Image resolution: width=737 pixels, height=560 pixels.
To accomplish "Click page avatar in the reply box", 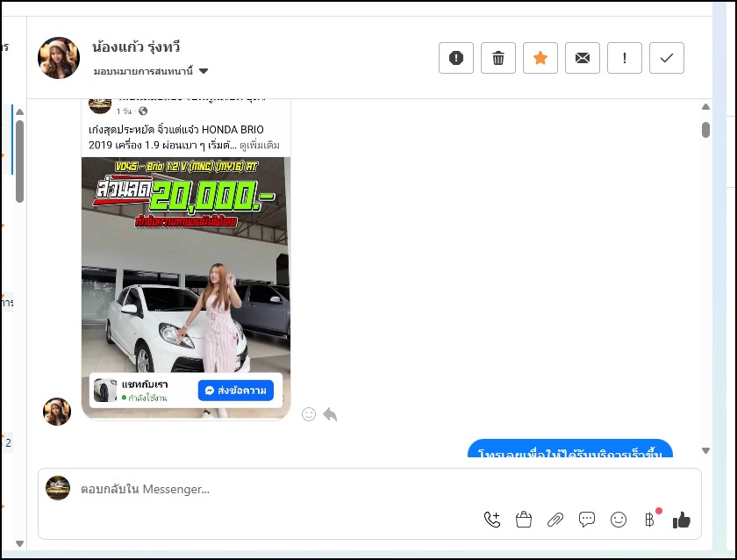I will pos(58,488).
